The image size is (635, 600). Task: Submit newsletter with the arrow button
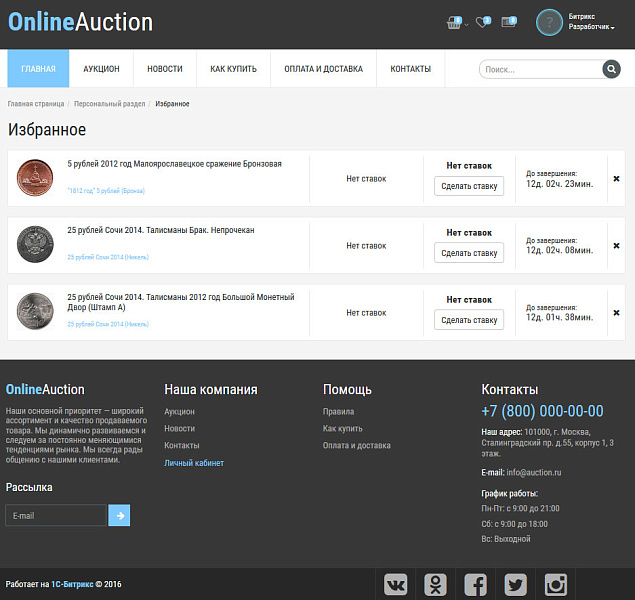pyautogui.click(x=119, y=515)
